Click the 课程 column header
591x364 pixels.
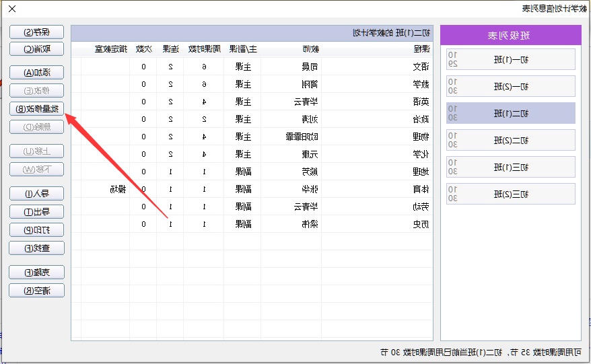(x=421, y=49)
